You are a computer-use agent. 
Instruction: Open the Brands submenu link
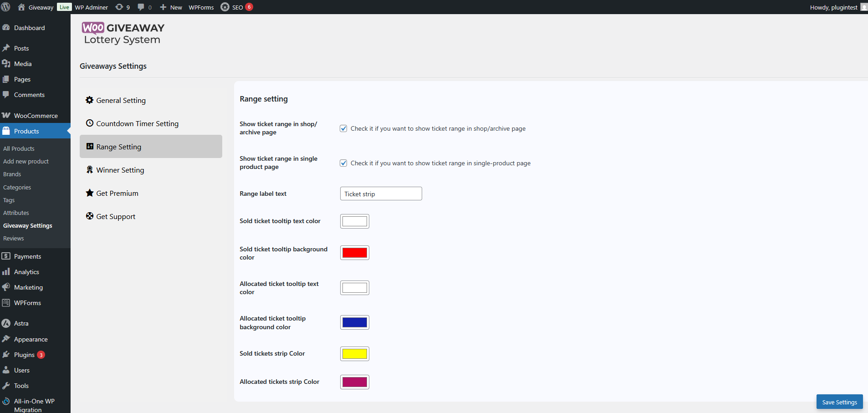click(12, 174)
